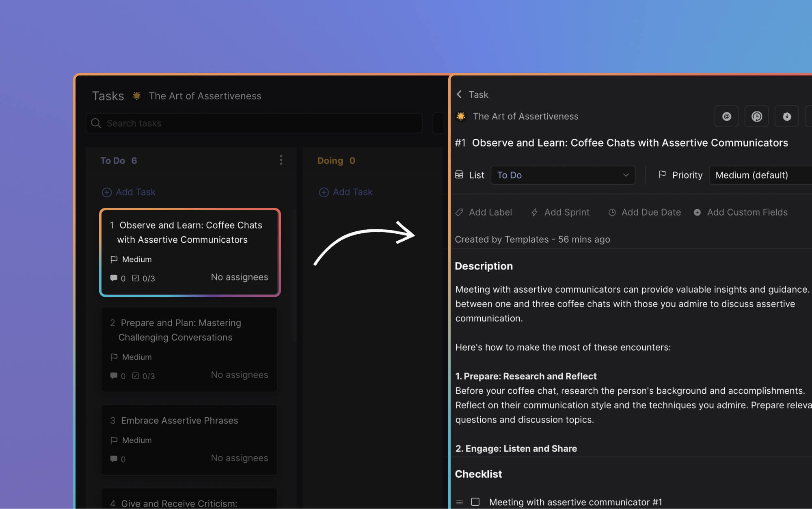Click the Add Label tag icon
812x509 pixels.
point(459,212)
